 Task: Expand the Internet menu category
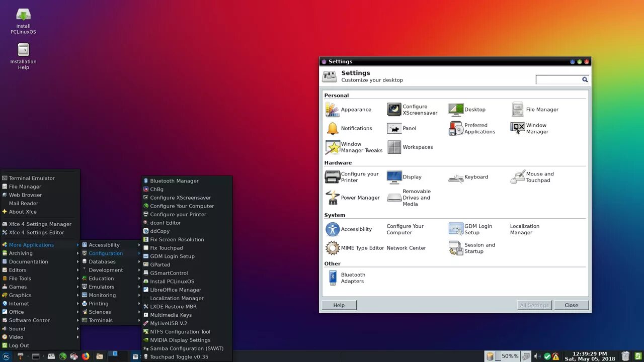(40, 304)
